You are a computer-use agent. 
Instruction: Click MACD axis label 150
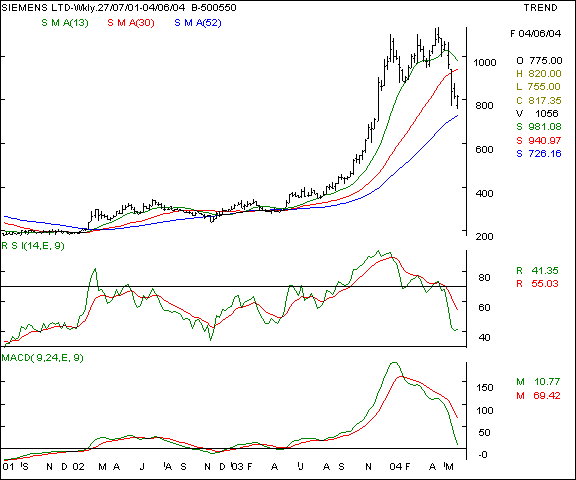coord(485,388)
